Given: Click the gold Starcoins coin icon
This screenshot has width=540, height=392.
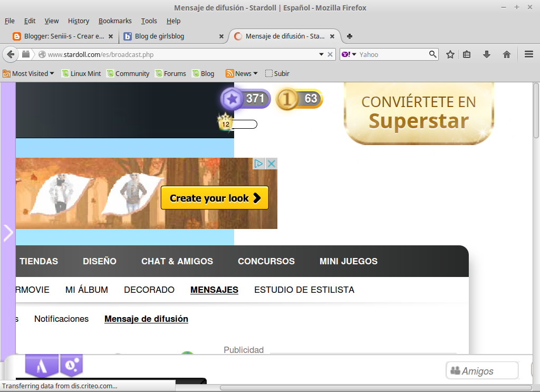Looking at the screenshot, I should coord(286,100).
